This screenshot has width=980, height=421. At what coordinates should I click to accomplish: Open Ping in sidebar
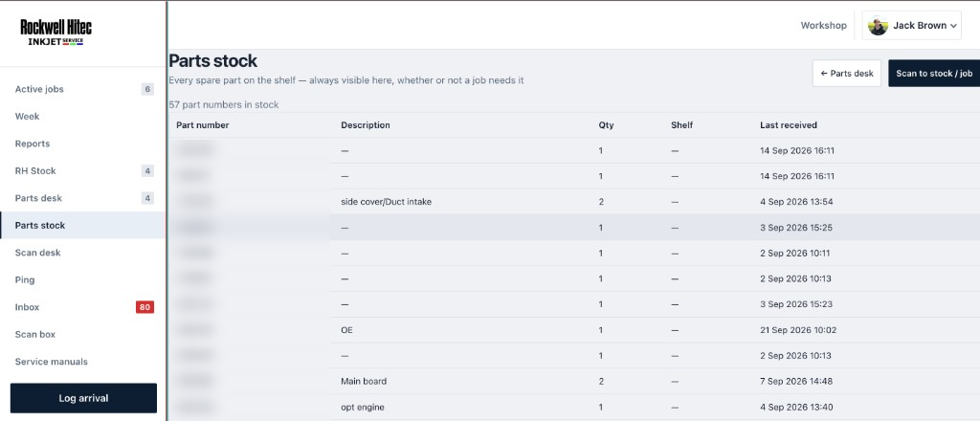tap(82, 279)
